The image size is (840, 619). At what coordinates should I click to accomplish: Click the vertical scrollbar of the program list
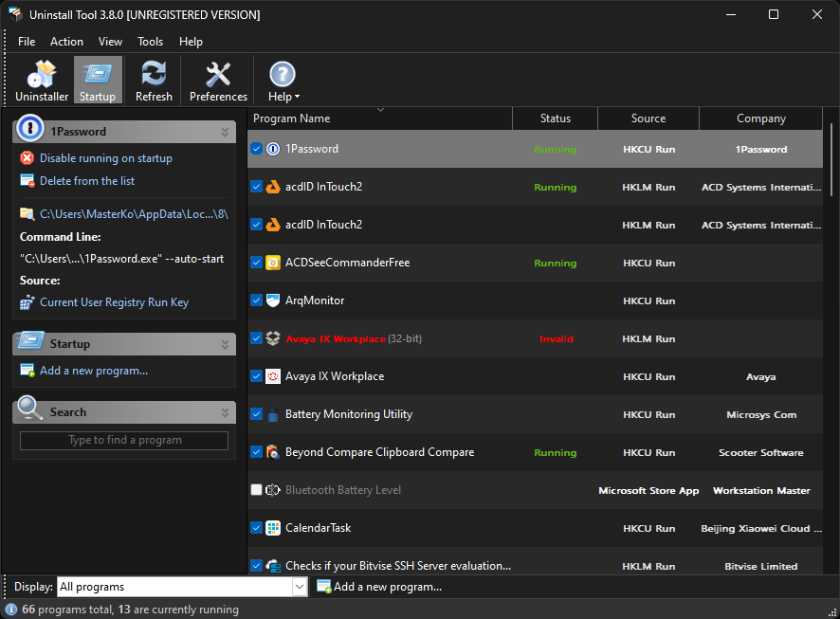[831, 160]
